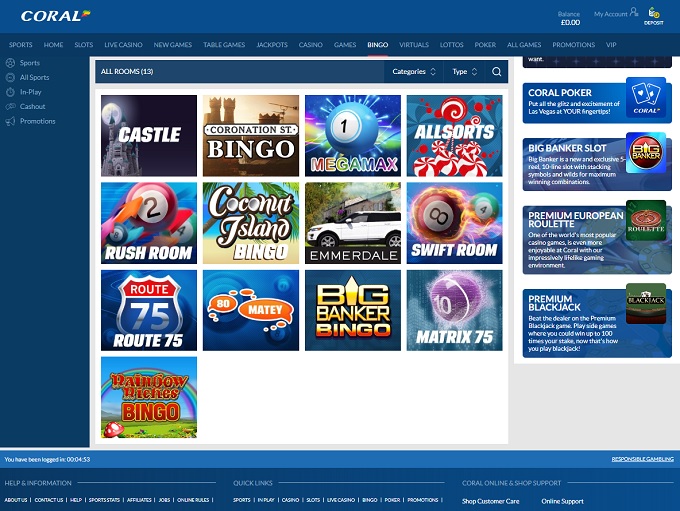680x511 pixels.
Task: Expand the Categories dropdown
Action: click(x=414, y=72)
